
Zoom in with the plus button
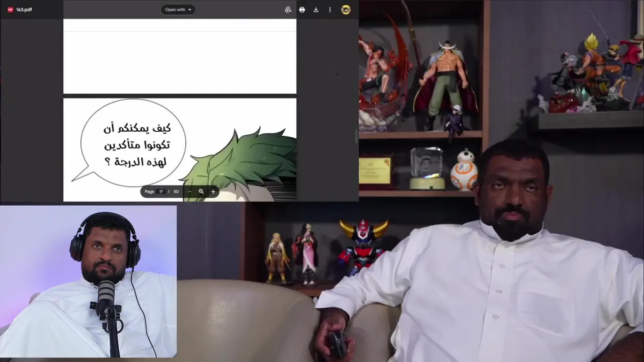point(213,192)
